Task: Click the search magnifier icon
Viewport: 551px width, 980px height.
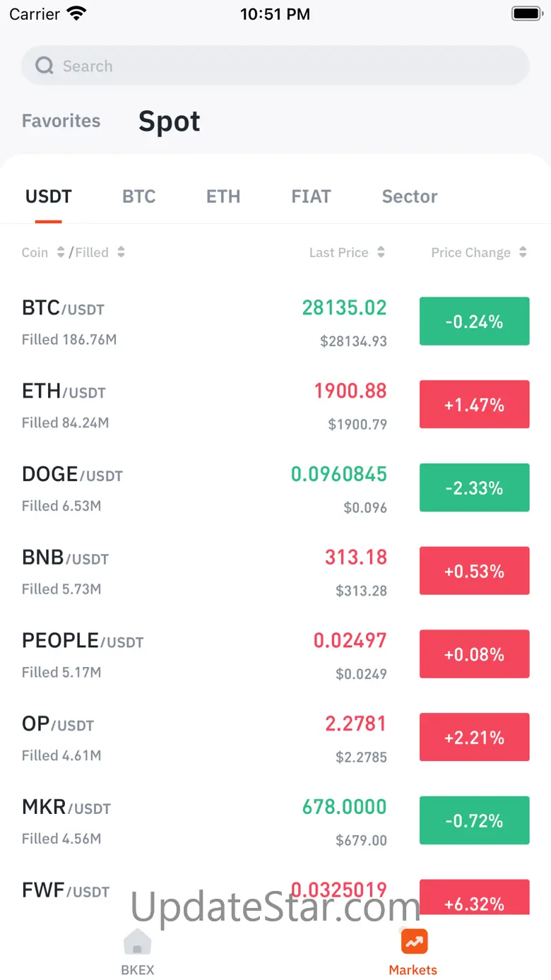Action: (45, 66)
